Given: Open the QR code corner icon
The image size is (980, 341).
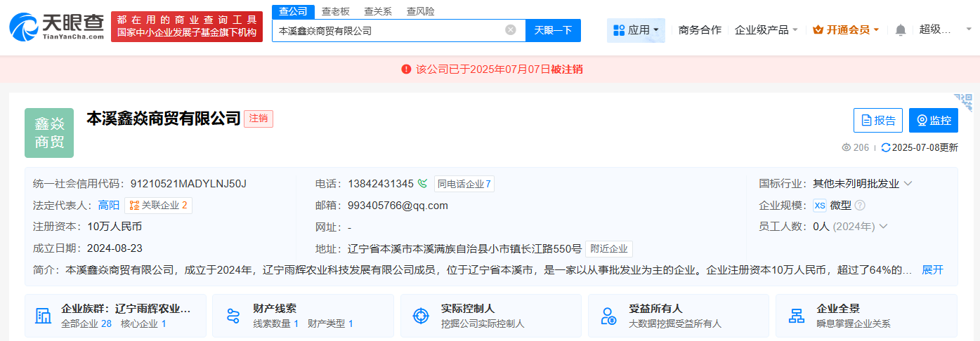Looking at the screenshot, I should [963, 102].
